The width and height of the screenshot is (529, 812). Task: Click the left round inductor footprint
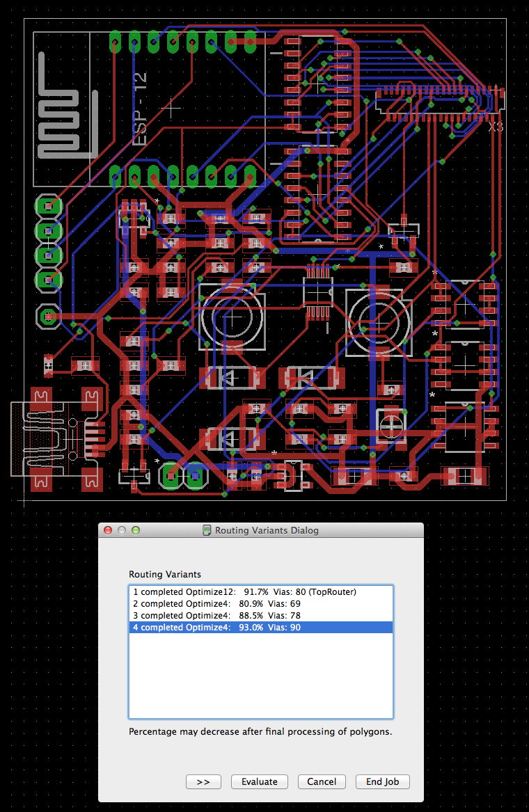pos(232,317)
